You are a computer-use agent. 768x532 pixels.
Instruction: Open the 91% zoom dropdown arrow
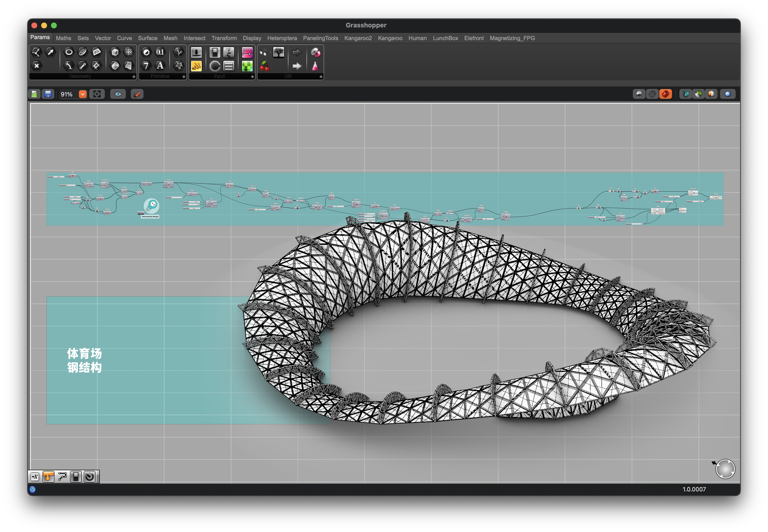tap(82, 94)
